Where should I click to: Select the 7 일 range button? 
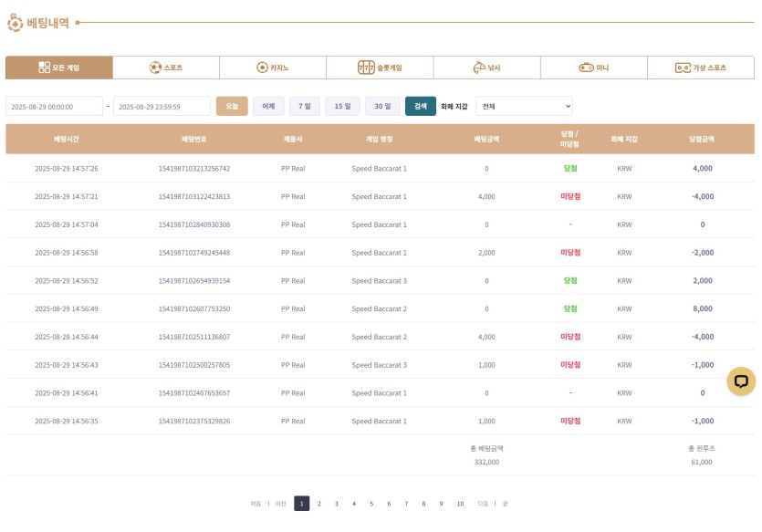(305, 107)
